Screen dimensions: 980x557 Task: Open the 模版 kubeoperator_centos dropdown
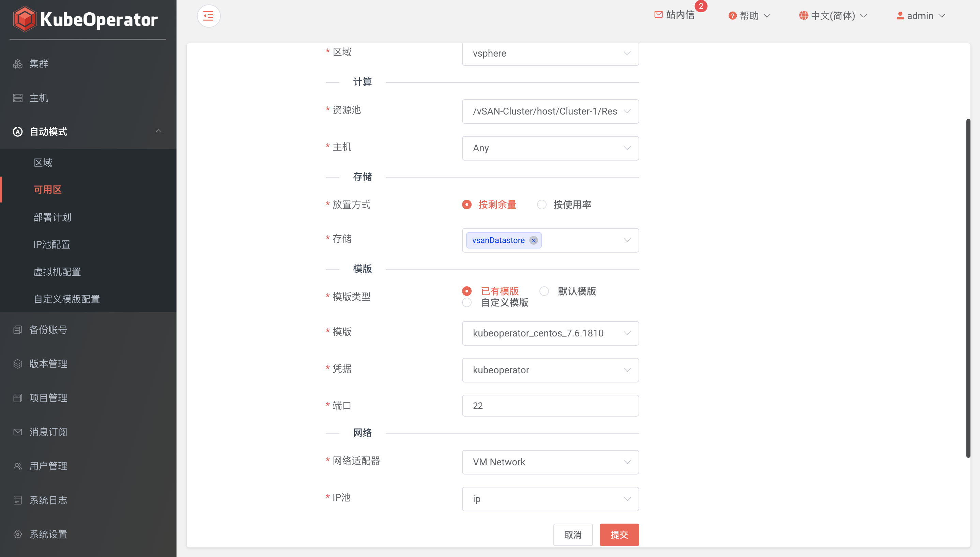pyautogui.click(x=550, y=333)
